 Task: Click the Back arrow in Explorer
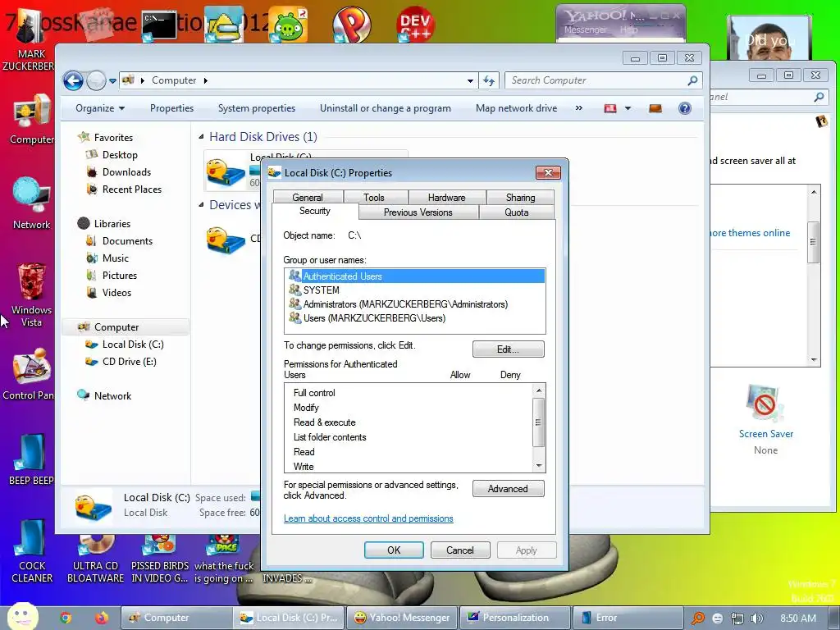73,81
